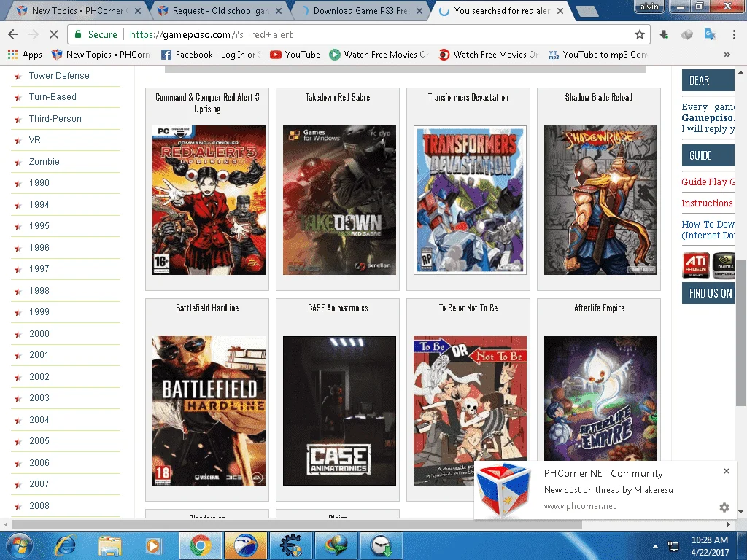Click the vertical scrollbar thumb
This screenshot has height=560, width=747.
coord(740,332)
